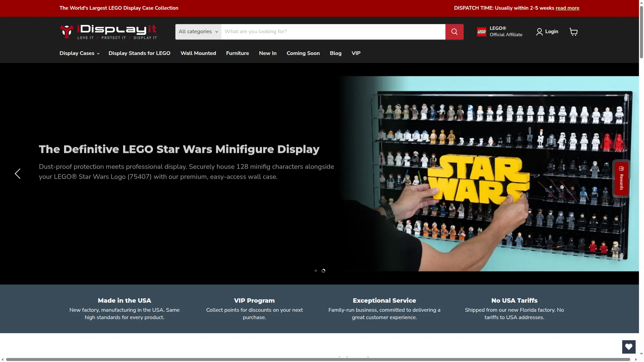
Task: Click the Star Wars minifigure display image
Action: pos(488,174)
